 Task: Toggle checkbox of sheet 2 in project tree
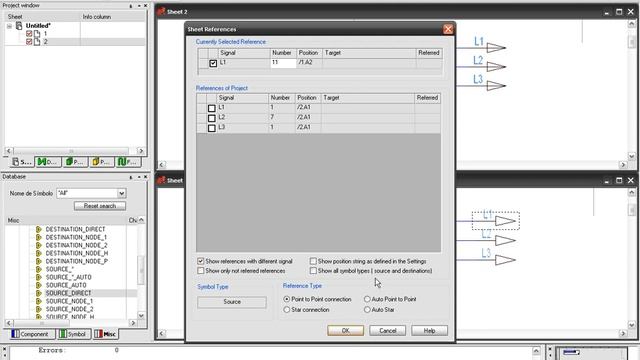click(29, 42)
